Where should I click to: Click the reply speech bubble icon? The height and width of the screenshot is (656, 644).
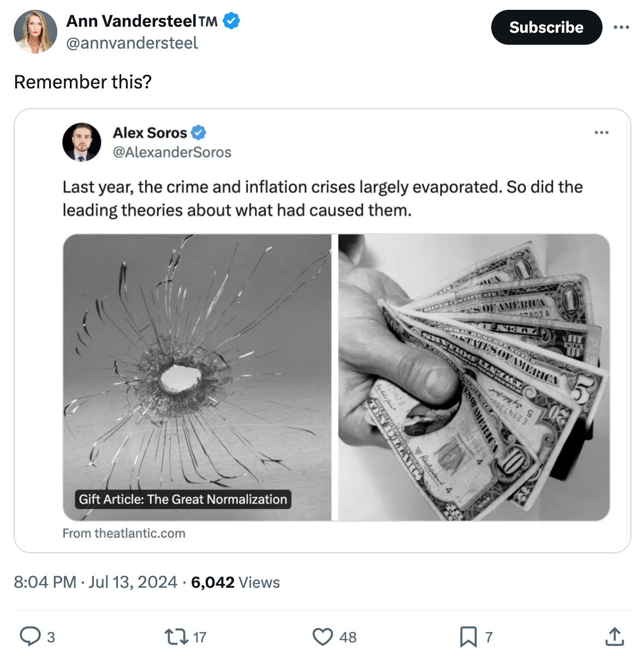30,636
